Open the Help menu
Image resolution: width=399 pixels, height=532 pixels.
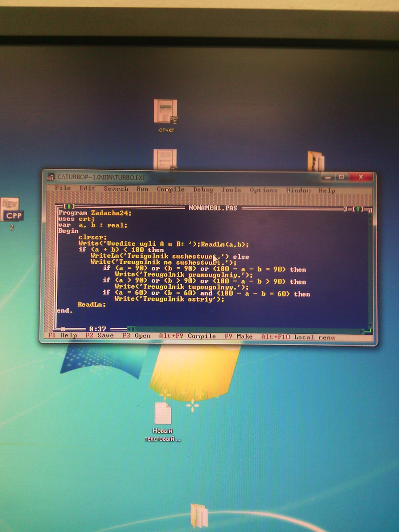[327, 191]
